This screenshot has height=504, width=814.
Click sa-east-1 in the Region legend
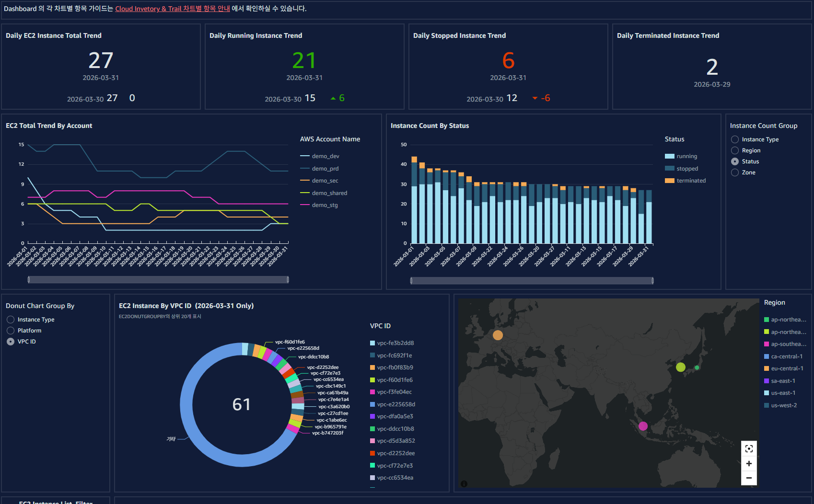coord(780,381)
